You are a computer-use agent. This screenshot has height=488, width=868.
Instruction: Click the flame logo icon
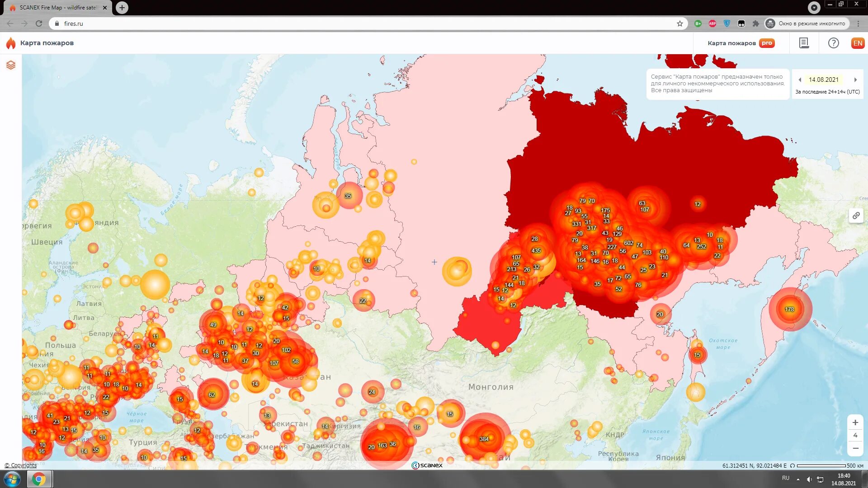pos(11,43)
